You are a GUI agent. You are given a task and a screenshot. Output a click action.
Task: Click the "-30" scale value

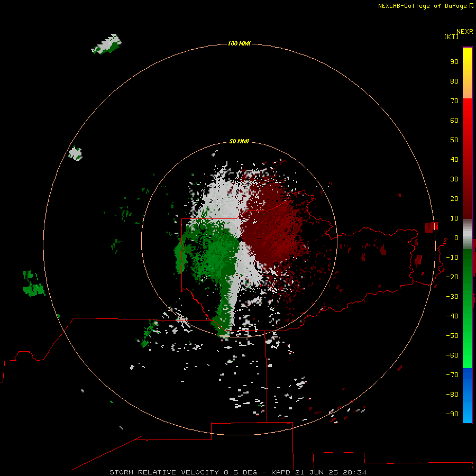coord(452,297)
